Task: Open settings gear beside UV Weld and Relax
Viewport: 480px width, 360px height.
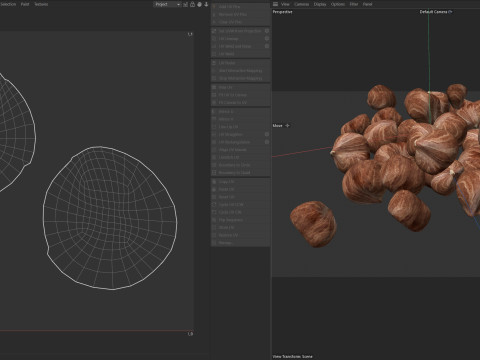Action: point(267,46)
